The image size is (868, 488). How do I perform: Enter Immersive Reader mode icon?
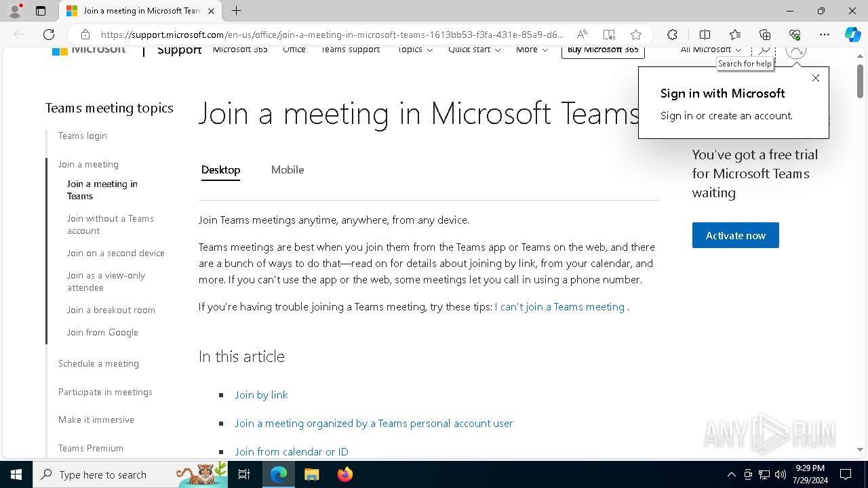pos(609,35)
